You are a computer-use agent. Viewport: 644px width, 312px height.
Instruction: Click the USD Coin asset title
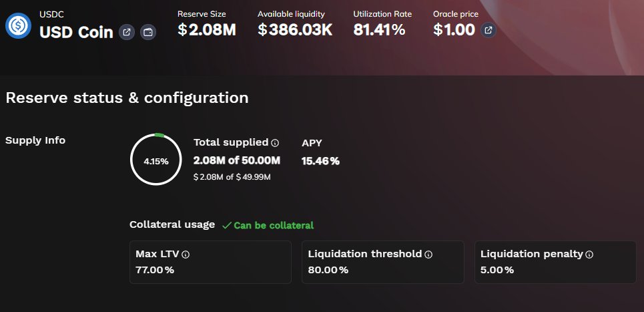(x=76, y=32)
